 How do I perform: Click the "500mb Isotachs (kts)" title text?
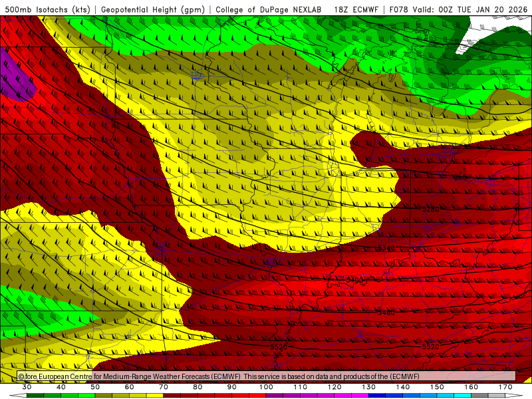[48, 10]
